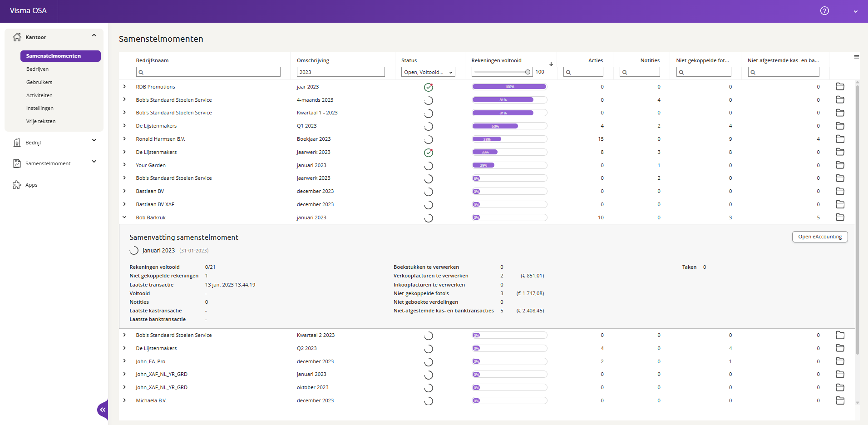868x425 pixels.
Task: Expand the RDB Promotions row
Action: point(124,86)
